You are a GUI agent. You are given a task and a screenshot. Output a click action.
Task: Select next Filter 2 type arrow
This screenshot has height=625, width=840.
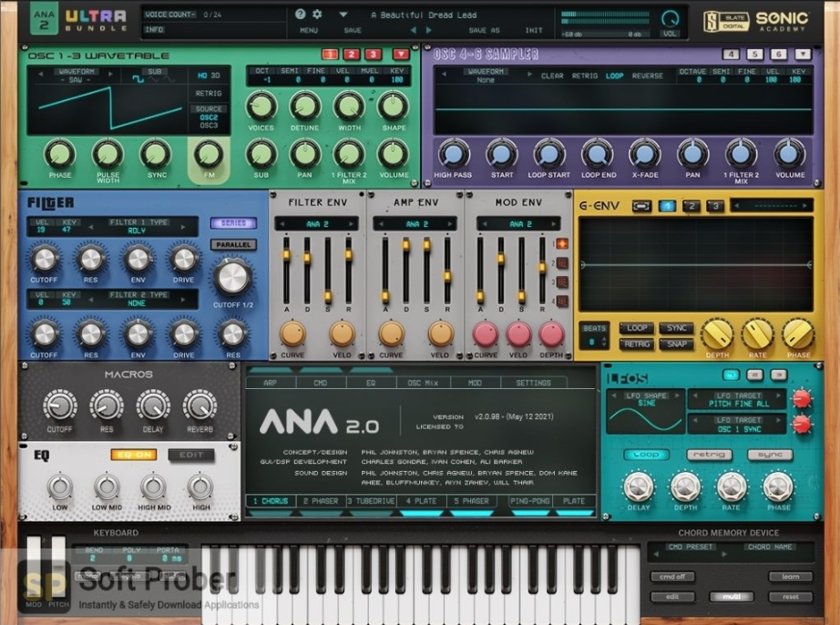183,300
